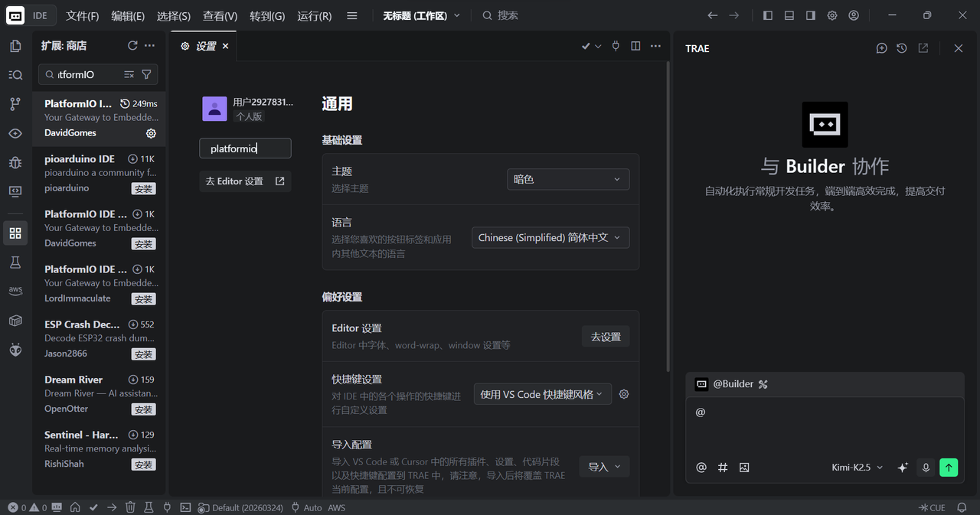The image size is (980, 515).
Task: Open the PlatformIO alien icon in activity bar
Action: [x=15, y=350]
